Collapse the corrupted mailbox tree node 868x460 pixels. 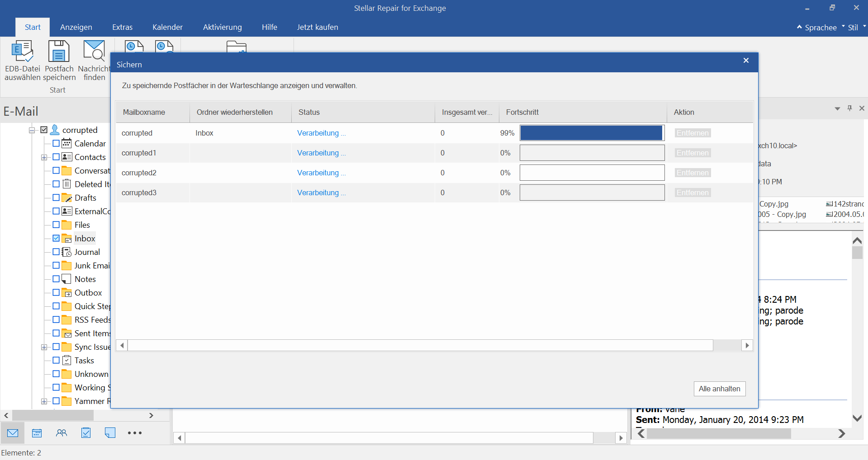tap(32, 130)
